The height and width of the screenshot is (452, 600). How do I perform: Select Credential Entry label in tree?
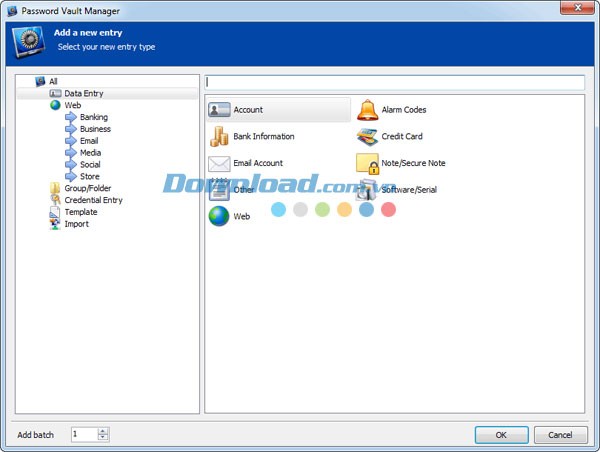tap(93, 200)
